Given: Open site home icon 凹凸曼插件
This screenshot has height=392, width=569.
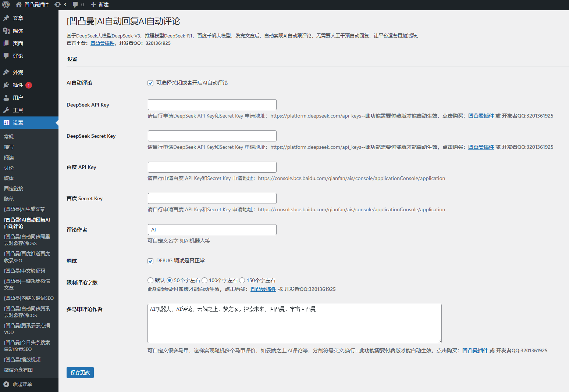Looking at the screenshot, I should (19, 4).
